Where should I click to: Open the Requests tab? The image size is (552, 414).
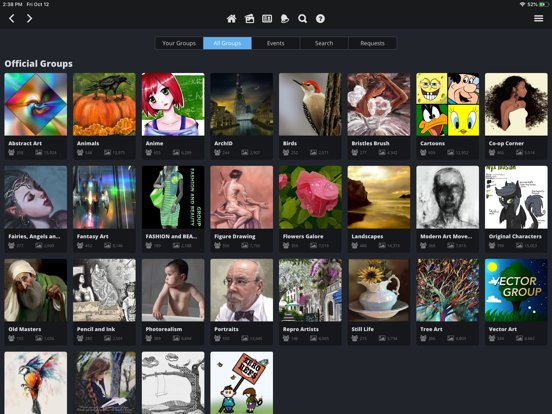click(x=372, y=43)
